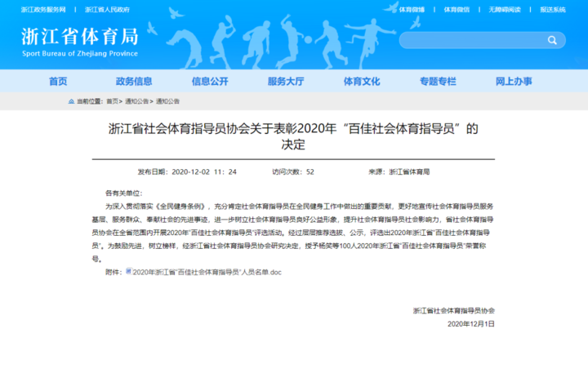This screenshot has width=588, height=369.
Task: Open the 体育微博 link
Action: pos(412,10)
